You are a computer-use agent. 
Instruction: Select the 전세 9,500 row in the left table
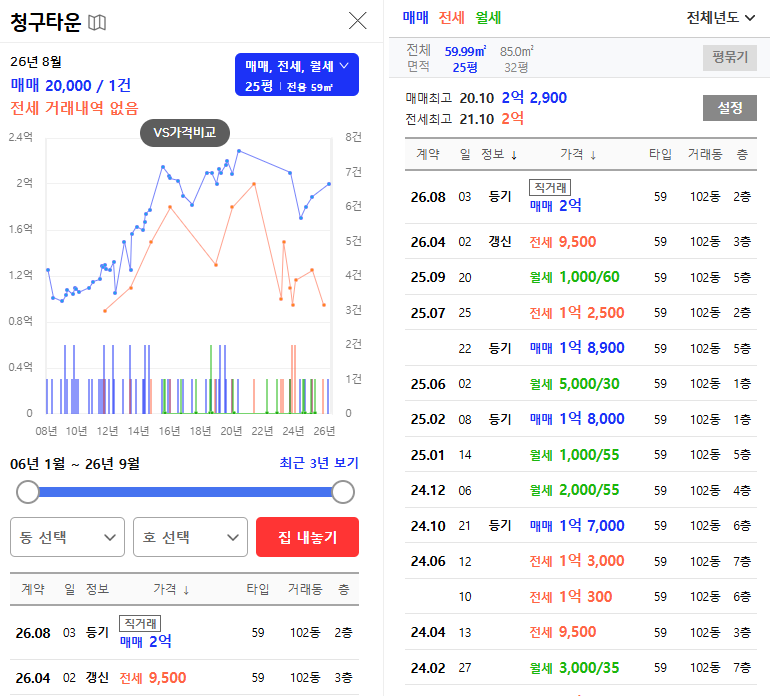[184, 677]
